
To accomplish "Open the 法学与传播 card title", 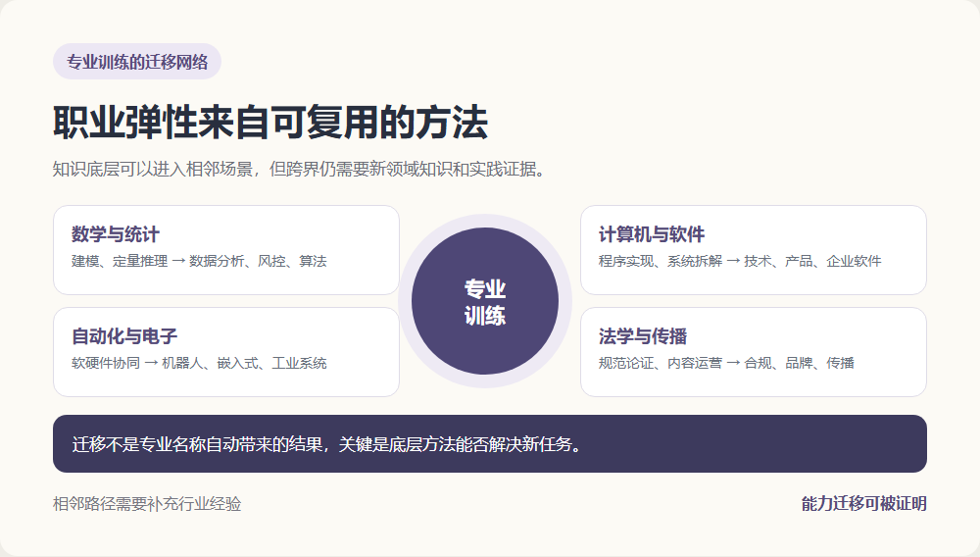I will [x=643, y=336].
